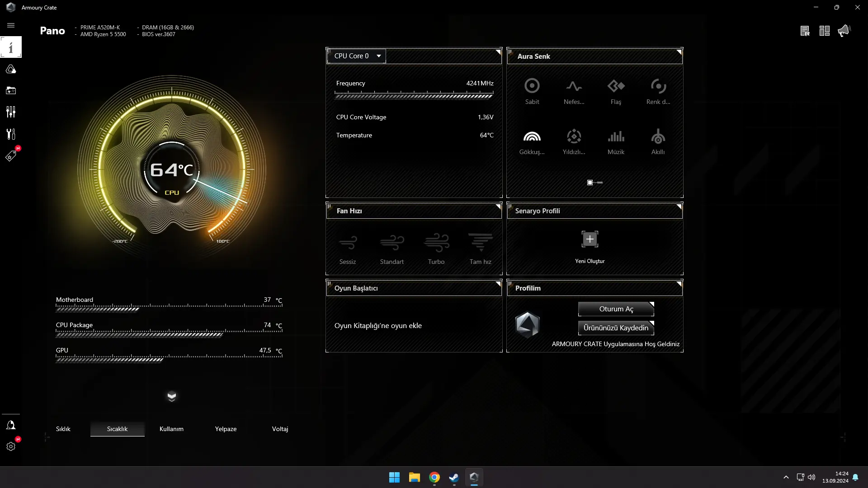Screen dimensions: 868x488
Task: Expand the Senaryo Profili panel corner arrow
Action: pyautogui.click(x=679, y=206)
